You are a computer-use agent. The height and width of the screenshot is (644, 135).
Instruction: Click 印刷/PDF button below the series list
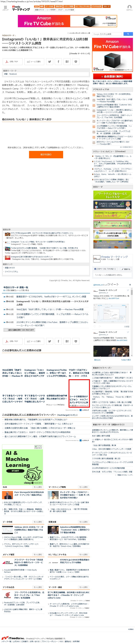[12, 341]
